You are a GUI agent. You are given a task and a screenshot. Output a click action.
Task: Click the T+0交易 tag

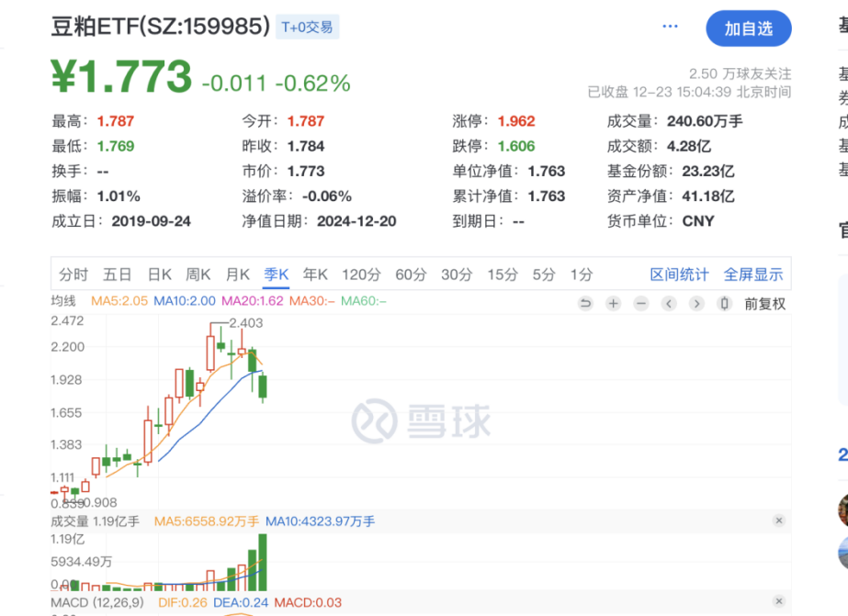click(307, 27)
